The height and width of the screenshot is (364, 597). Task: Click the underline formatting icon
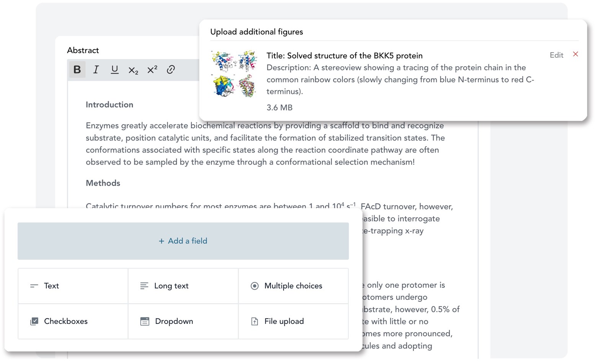[114, 70]
